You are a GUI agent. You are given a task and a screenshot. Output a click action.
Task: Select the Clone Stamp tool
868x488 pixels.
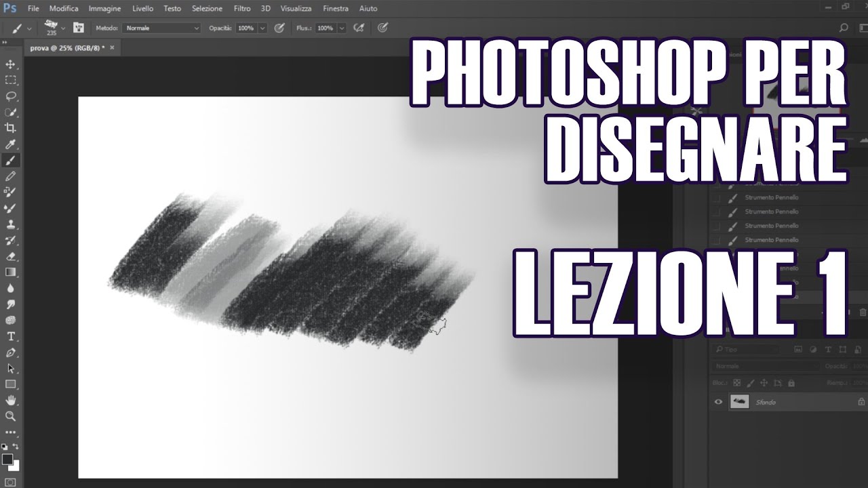pos(10,224)
